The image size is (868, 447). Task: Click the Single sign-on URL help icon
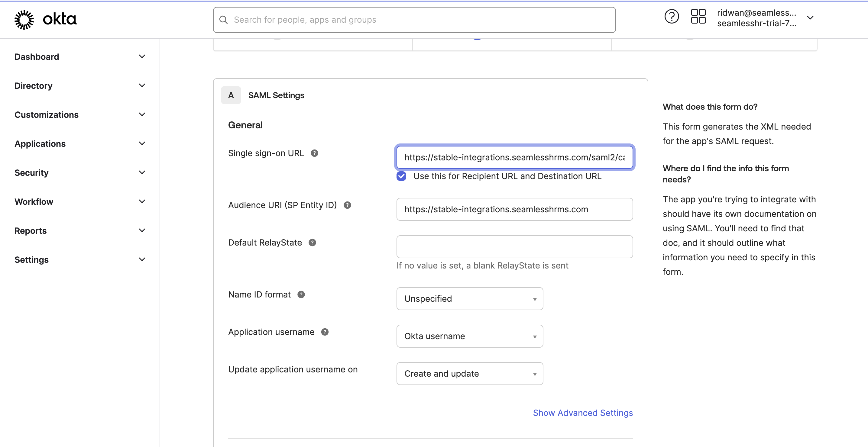314,153
